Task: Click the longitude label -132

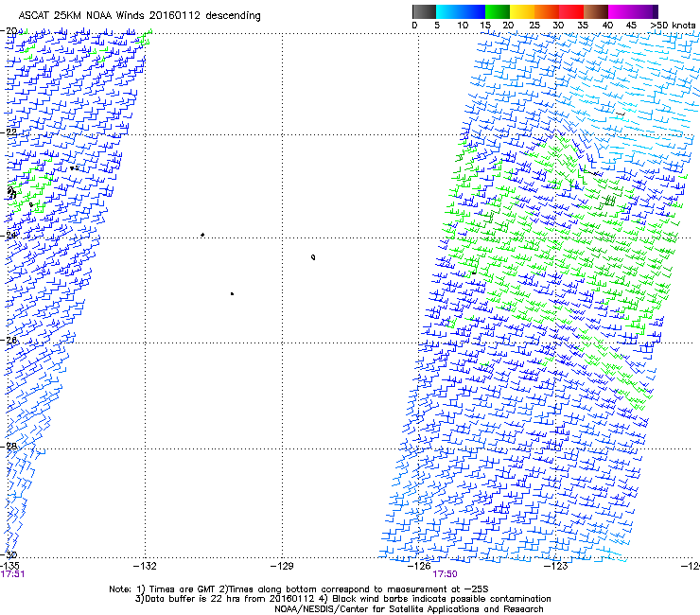Action: point(145,567)
